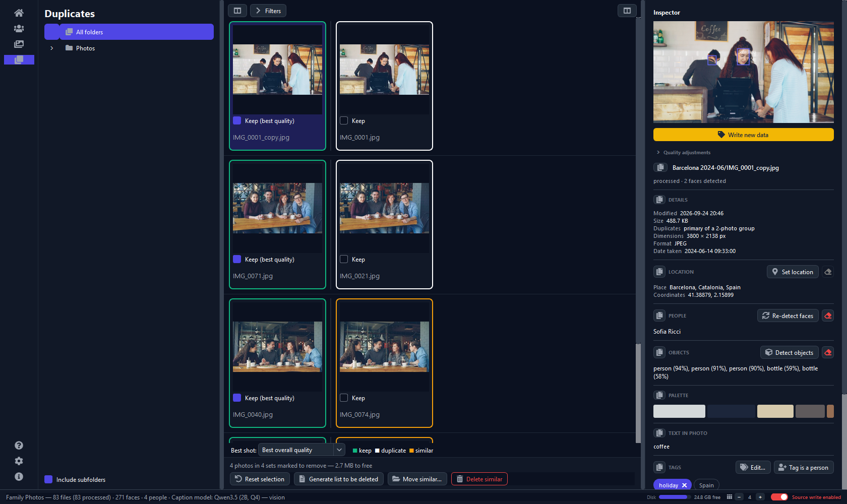Select the IMG_0040.jpg thumbnail
This screenshot has height=504, width=847.
point(277,347)
